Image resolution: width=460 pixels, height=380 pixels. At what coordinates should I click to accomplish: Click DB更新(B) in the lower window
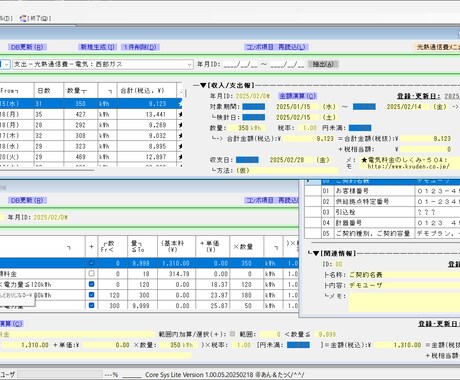tap(27, 200)
